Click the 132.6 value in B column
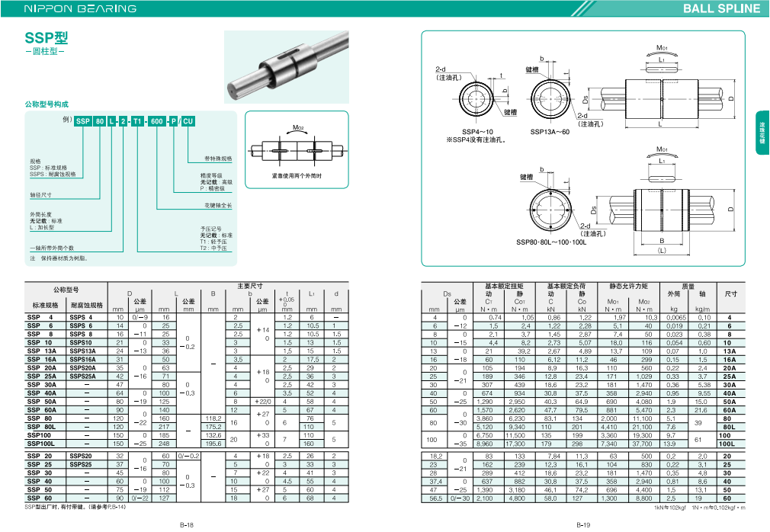This screenshot has width=770, height=532. (x=213, y=435)
